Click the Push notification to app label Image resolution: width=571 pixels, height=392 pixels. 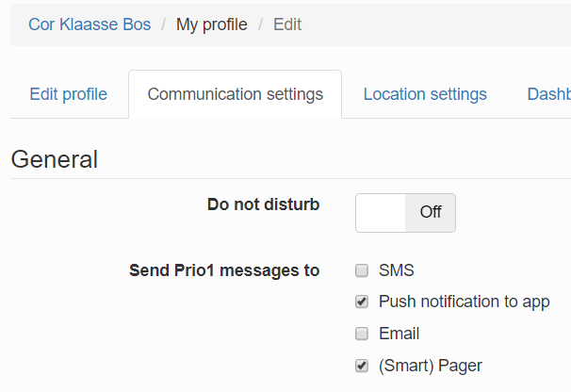(x=464, y=302)
